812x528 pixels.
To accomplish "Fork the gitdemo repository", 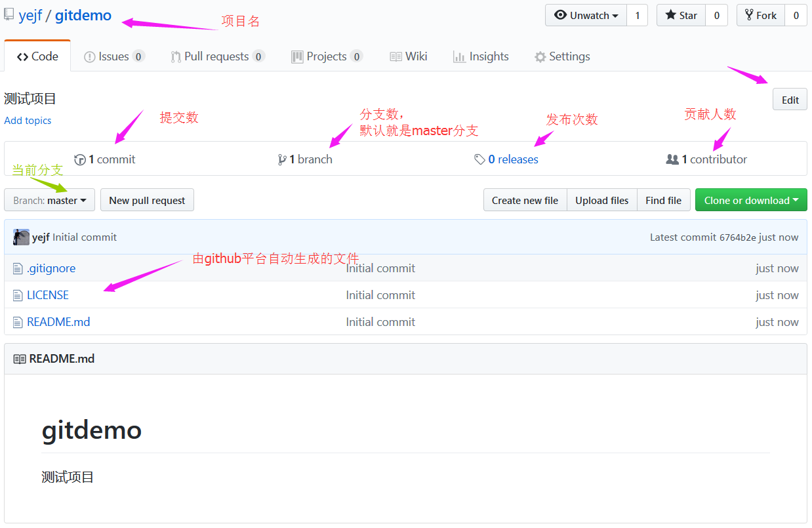I will 761,15.
